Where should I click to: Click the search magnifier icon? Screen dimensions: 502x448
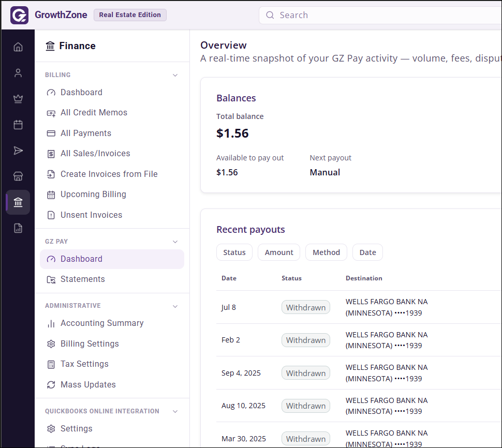click(270, 15)
